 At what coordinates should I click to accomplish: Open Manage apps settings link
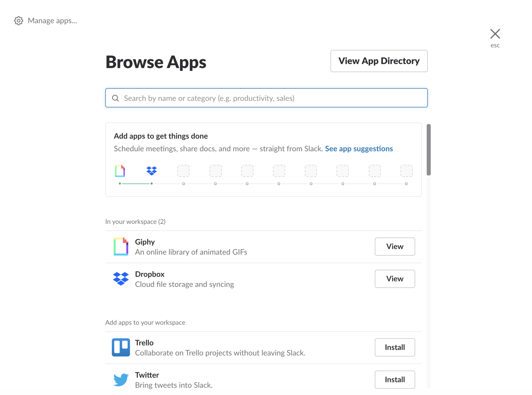(x=52, y=21)
